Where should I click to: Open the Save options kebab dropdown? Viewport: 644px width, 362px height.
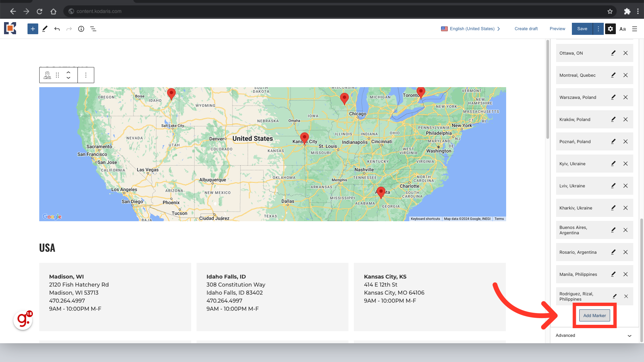click(x=598, y=29)
